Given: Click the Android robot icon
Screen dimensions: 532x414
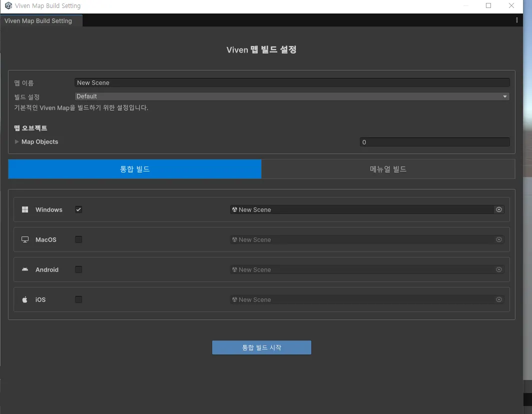Looking at the screenshot, I should pyautogui.click(x=25, y=269).
